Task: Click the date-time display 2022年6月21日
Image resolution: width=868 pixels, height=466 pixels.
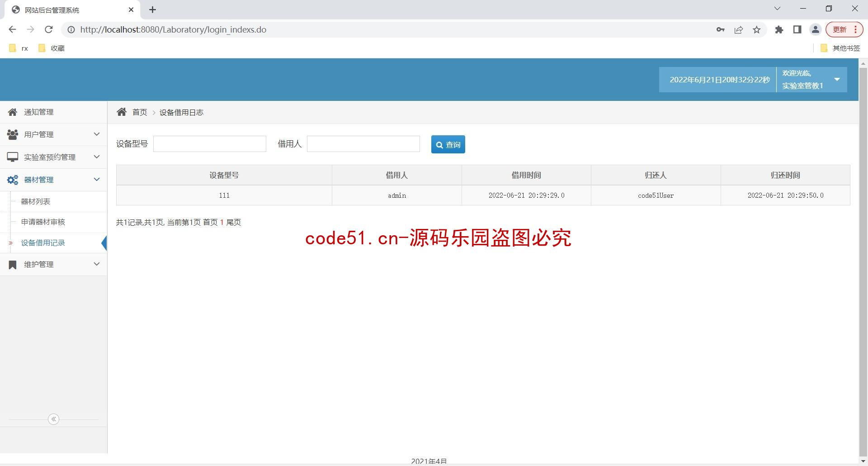Action: coord(719,80)
